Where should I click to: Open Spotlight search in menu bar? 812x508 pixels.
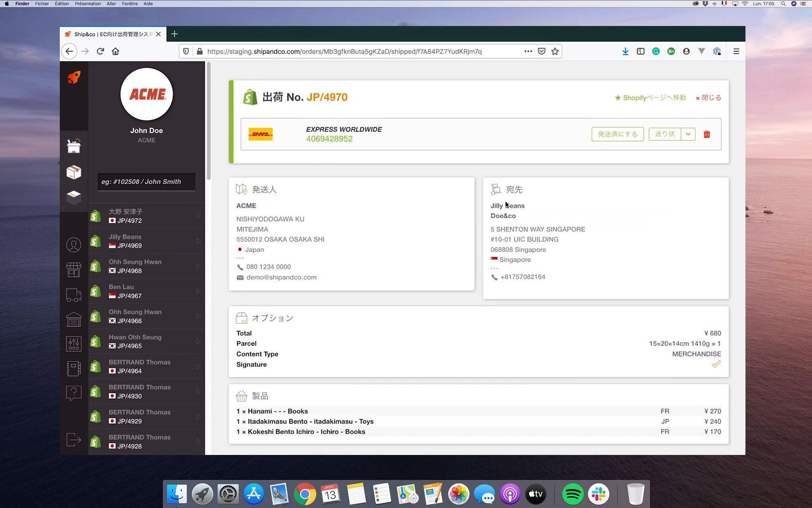[x=783, y=4]
